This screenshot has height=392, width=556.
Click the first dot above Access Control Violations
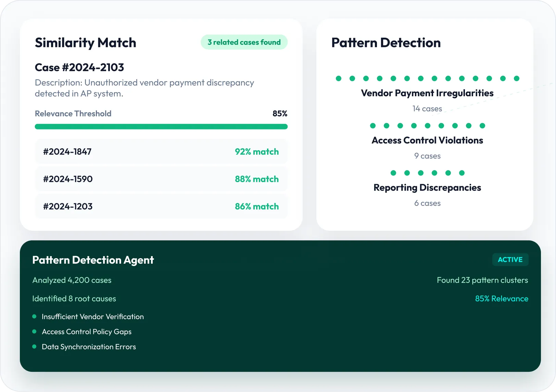click(x=373, y=126)
